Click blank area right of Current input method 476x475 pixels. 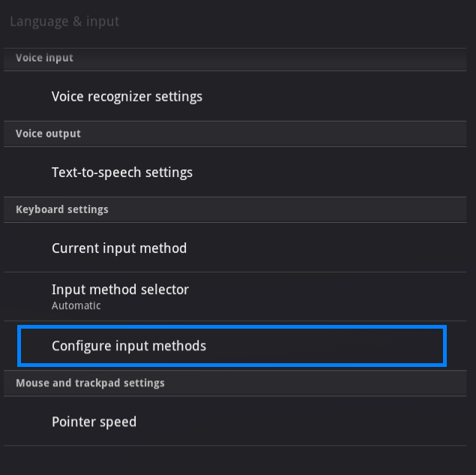coord(337,248)
